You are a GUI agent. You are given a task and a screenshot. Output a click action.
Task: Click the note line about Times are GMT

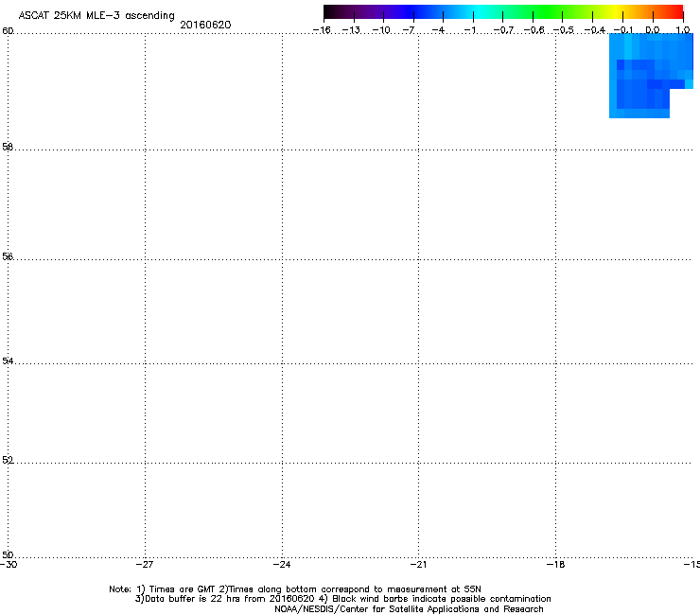click(295, 589)
